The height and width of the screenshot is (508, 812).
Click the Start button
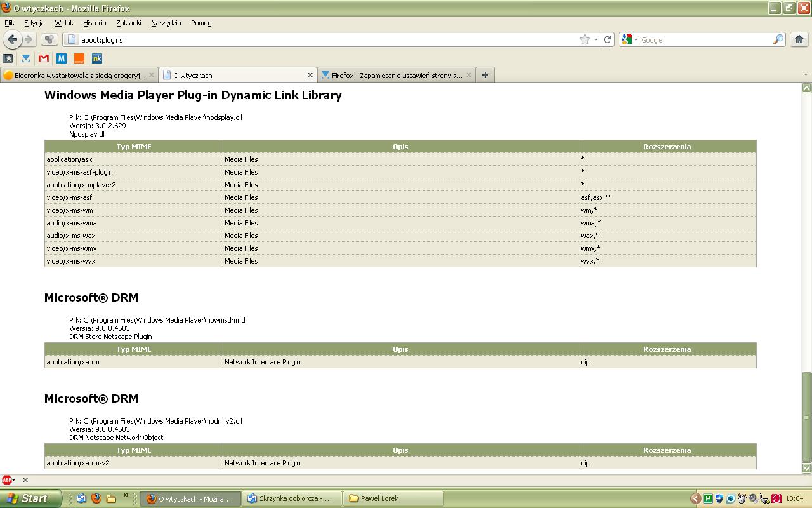pos(30,498)
